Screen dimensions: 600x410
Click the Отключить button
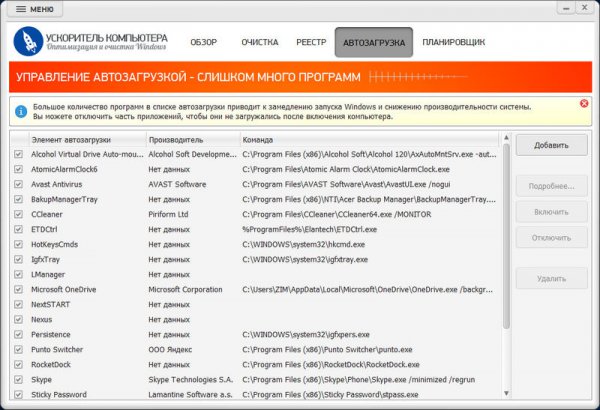[x=551, y=237]
